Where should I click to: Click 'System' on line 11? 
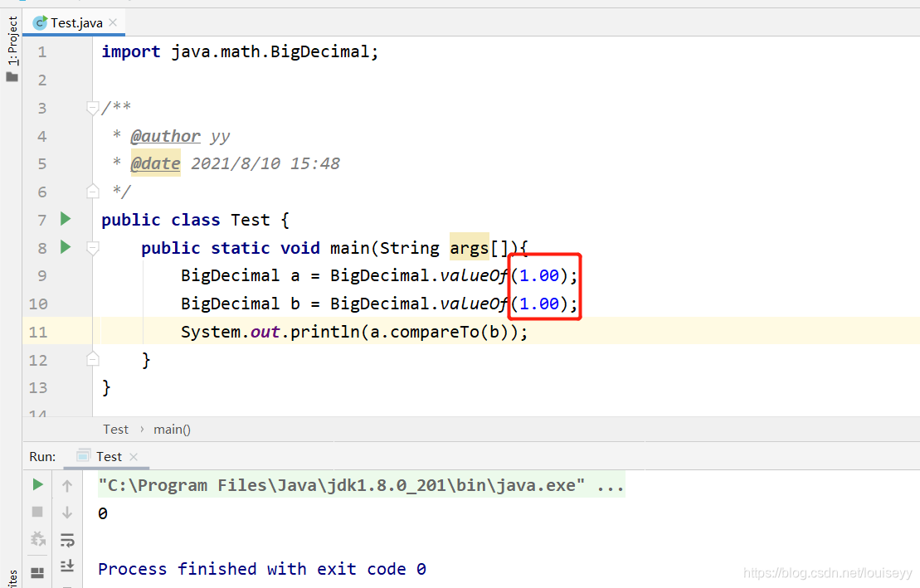pos(211,332)
